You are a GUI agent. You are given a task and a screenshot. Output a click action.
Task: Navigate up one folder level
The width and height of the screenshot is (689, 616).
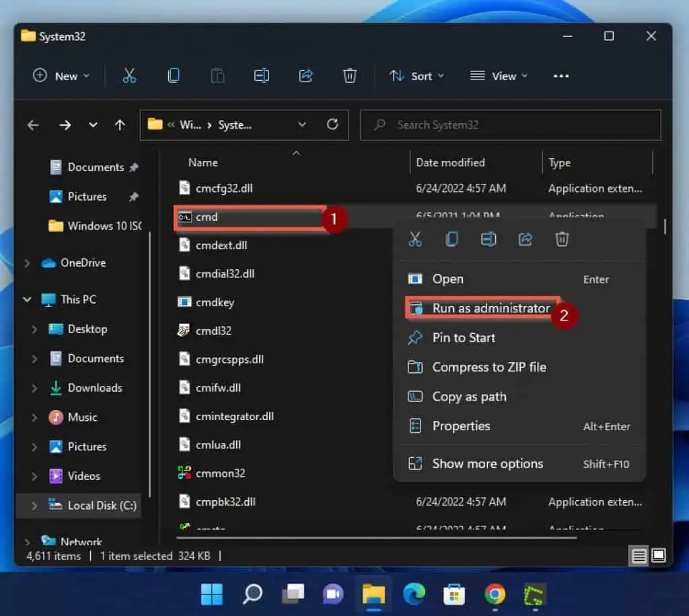[x=120, y=125]
